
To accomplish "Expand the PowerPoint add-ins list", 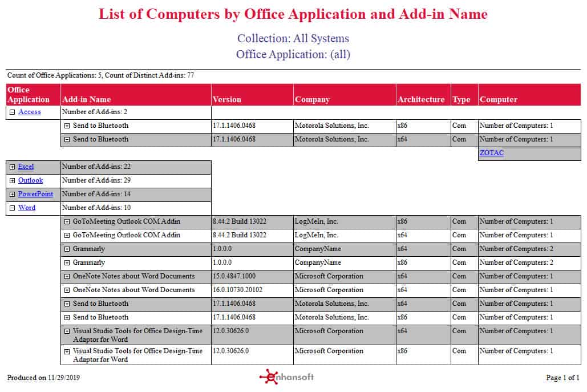I will pyautogui.click(x=13, y=194).
